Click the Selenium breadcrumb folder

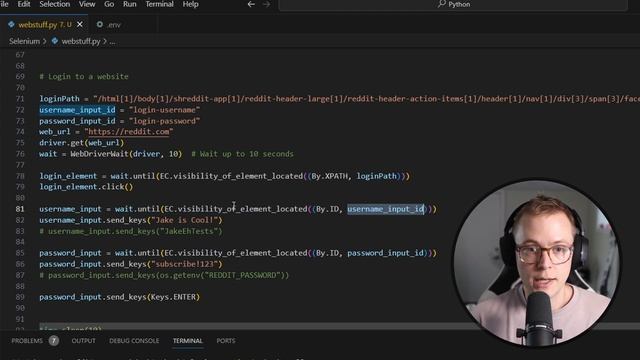(x=24, y=41)
